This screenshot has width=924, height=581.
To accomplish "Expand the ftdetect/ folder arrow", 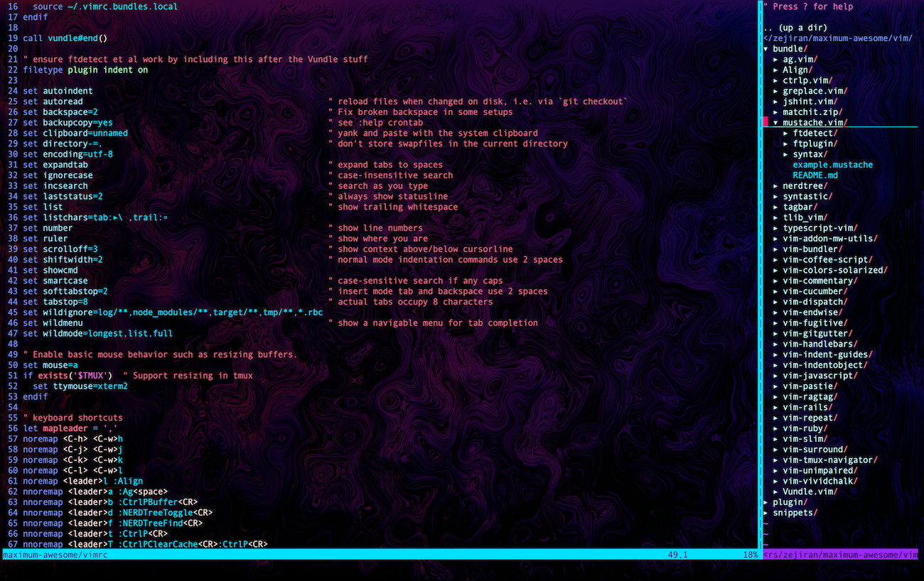I will 786,134.
